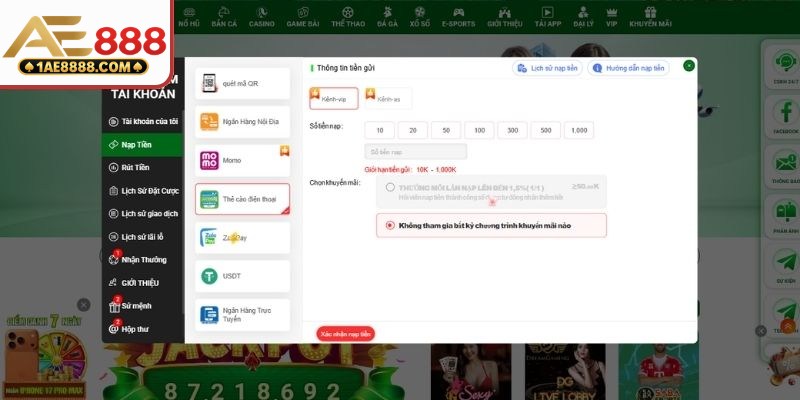The image size is (800, 400).
Task: Select Nạp Tiền in sidebar
Action: pyautogui.click(x=142, y=144)
